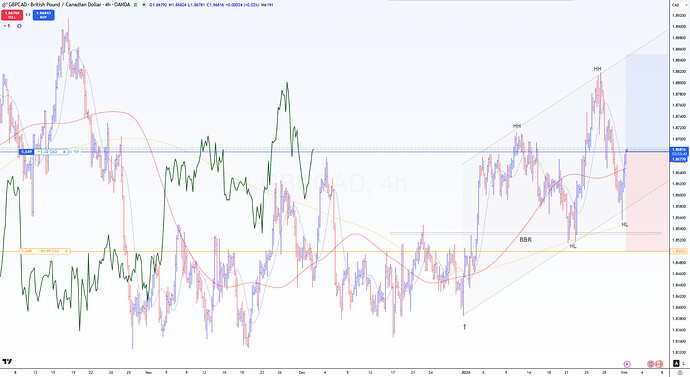Click the Nov label on the time axis
The width and height of the screenshot is (690, 377).
148,372
